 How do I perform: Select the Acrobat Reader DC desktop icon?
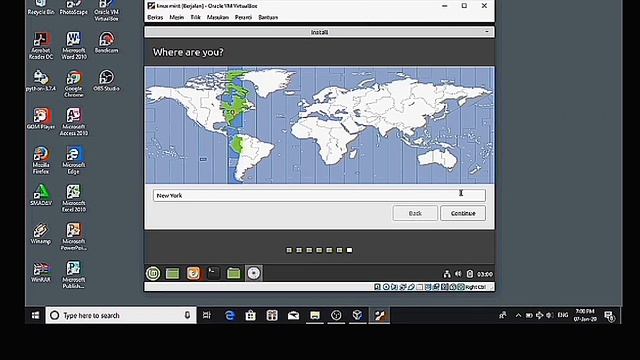click(40, 45)
